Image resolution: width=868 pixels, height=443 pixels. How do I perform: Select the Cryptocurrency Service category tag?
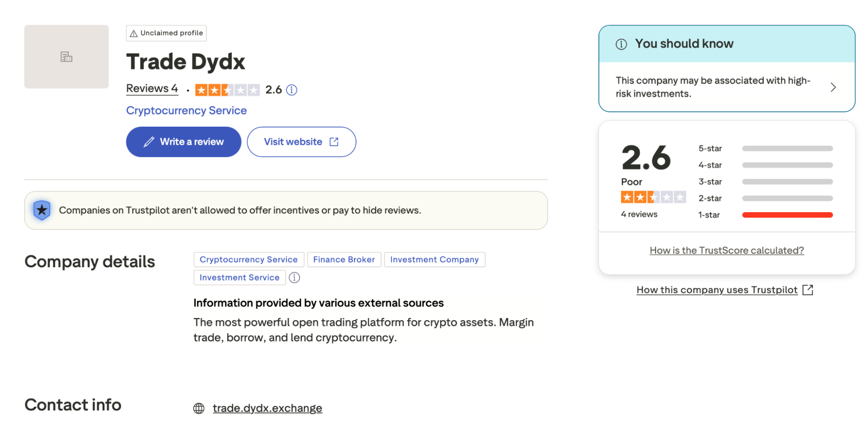coord(248,259)
